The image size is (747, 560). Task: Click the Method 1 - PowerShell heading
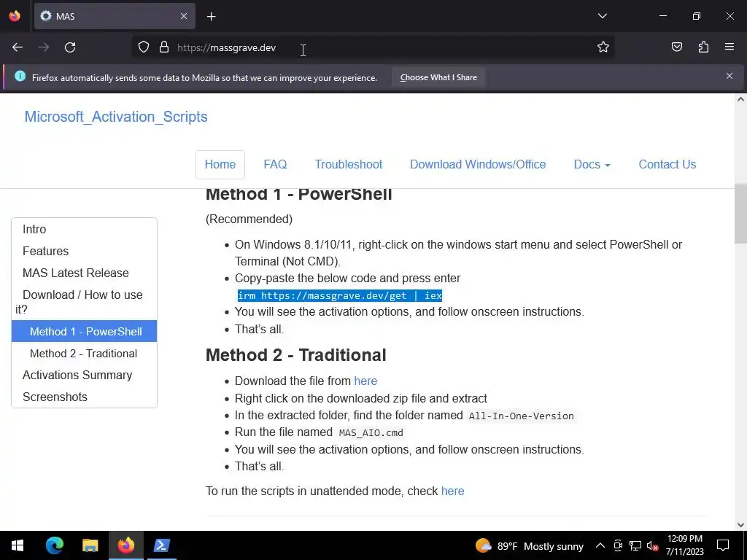[x=298, y=194]
